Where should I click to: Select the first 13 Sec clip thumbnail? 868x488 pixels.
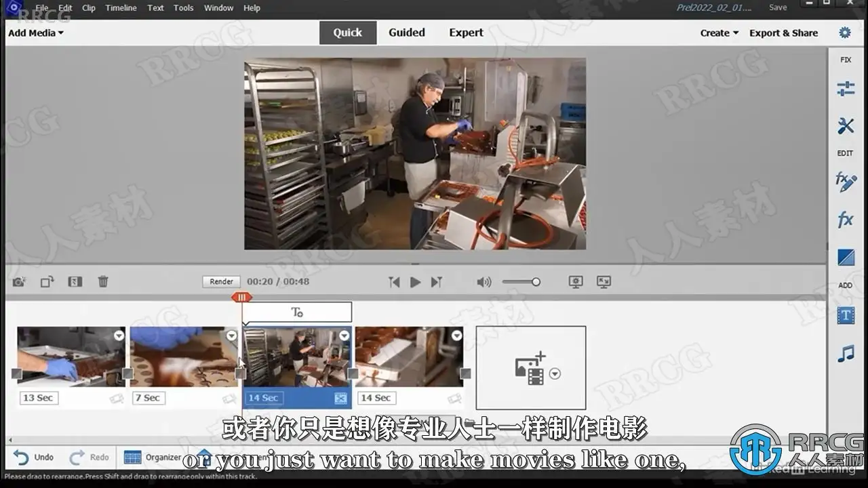pos(71,357)
